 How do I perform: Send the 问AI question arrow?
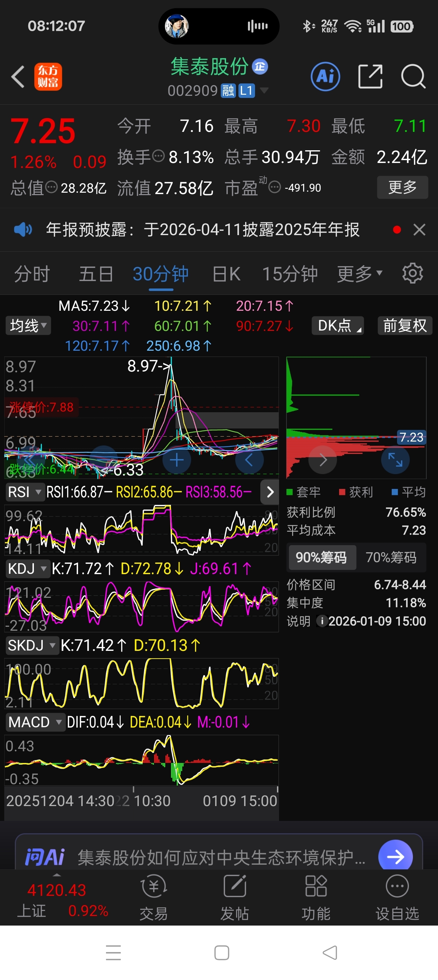[x=395, y=856]
